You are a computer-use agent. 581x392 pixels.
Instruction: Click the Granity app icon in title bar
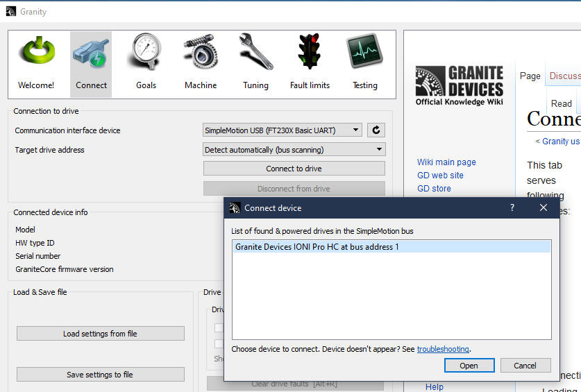pyautogui.click(x=10, y=12)
